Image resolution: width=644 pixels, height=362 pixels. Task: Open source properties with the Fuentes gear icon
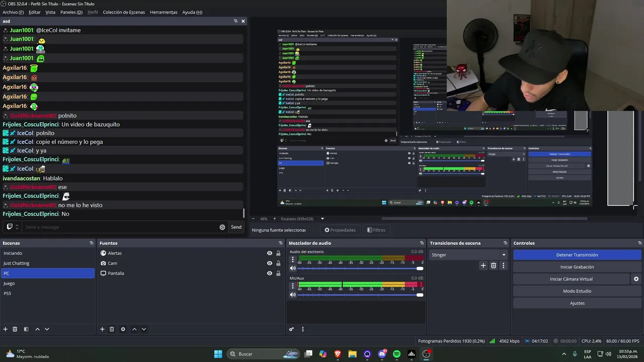pyautogui.click(x=123, y=329)
